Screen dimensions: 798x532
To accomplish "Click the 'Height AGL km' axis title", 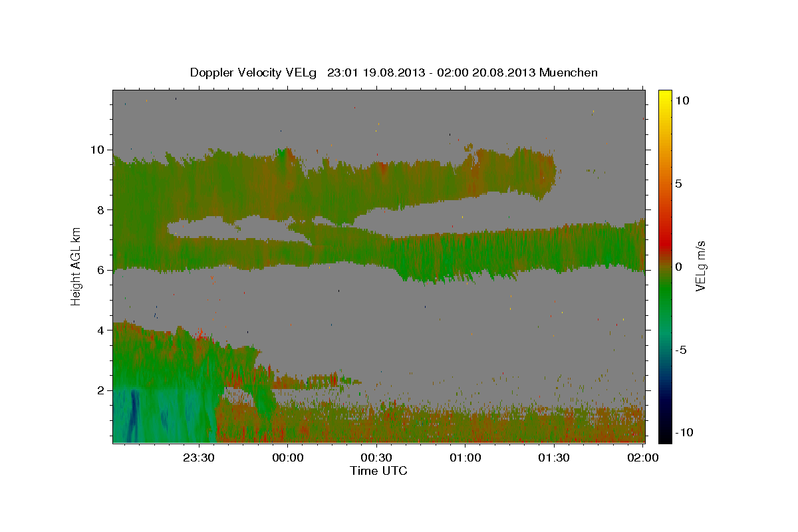I will (76, 265).
